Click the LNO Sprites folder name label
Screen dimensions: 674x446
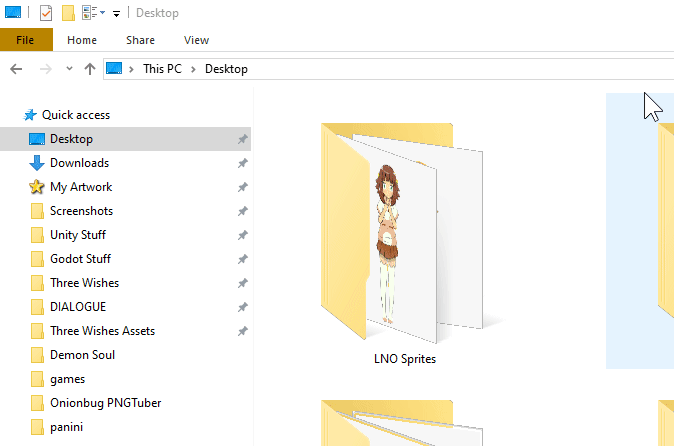405,359
